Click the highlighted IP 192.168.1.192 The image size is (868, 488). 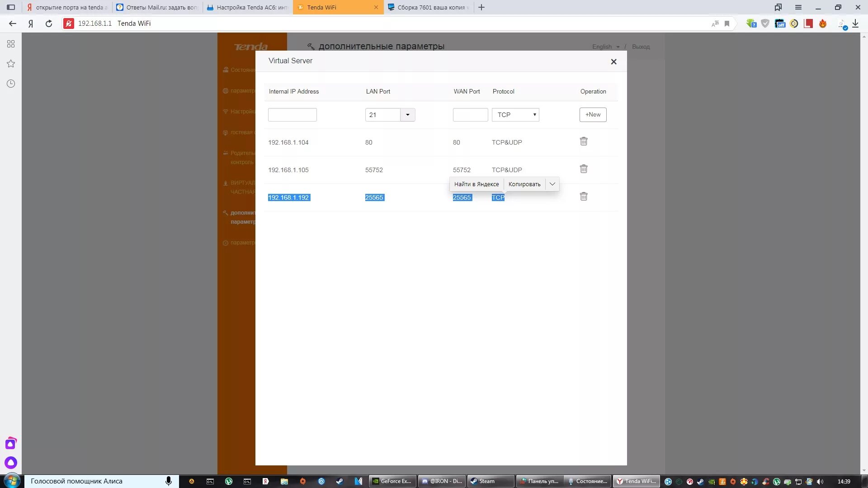[x=289, y=197]
